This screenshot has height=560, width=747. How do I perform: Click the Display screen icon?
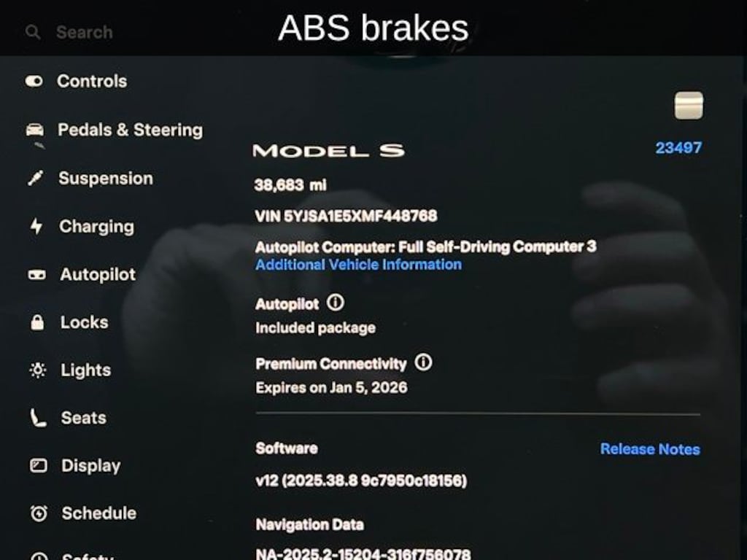click(x=39, y=465)
